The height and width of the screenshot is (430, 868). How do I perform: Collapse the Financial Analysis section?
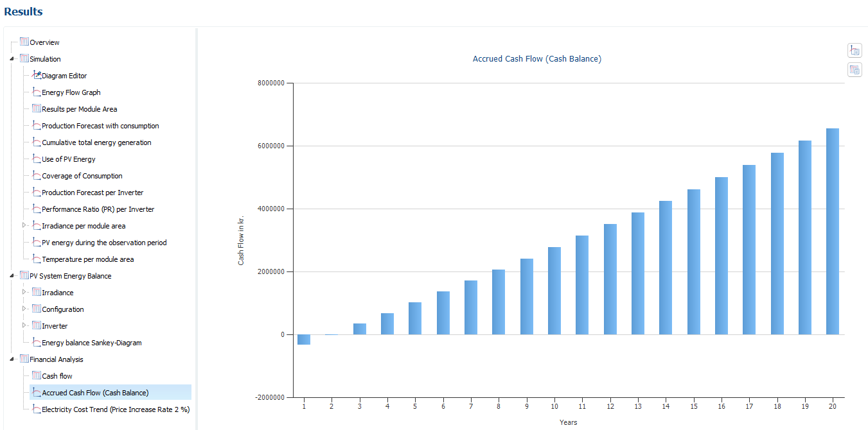(x=12, y=359)
